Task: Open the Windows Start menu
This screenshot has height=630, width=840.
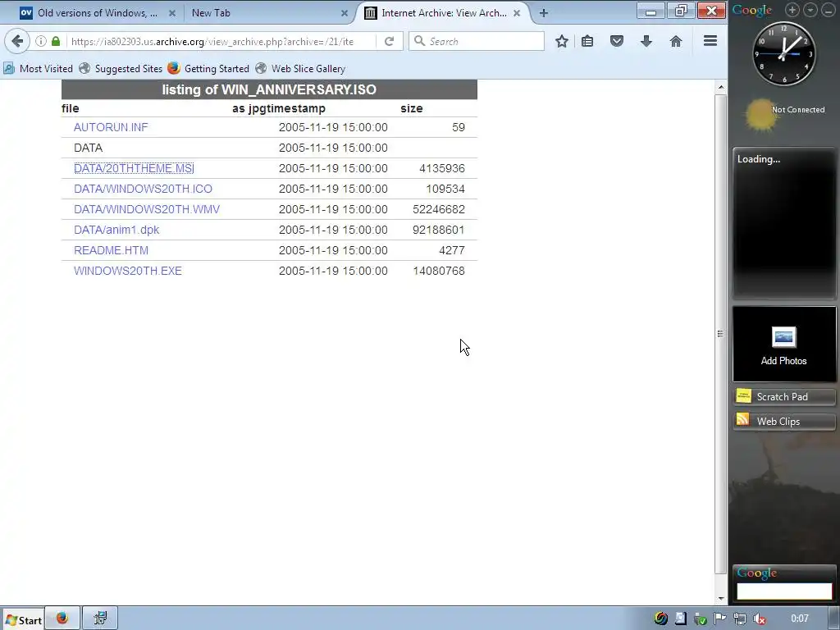Action: click(23, 620)
